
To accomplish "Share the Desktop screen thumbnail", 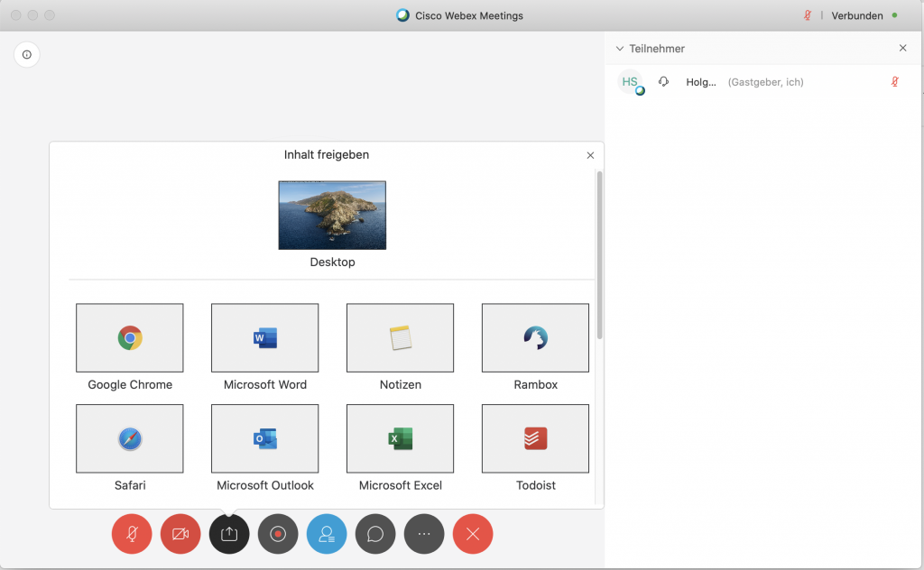I will 332,216.
